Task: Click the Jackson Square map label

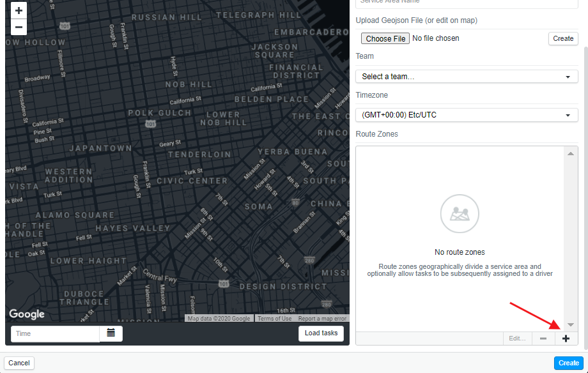Action: (274, 51)
